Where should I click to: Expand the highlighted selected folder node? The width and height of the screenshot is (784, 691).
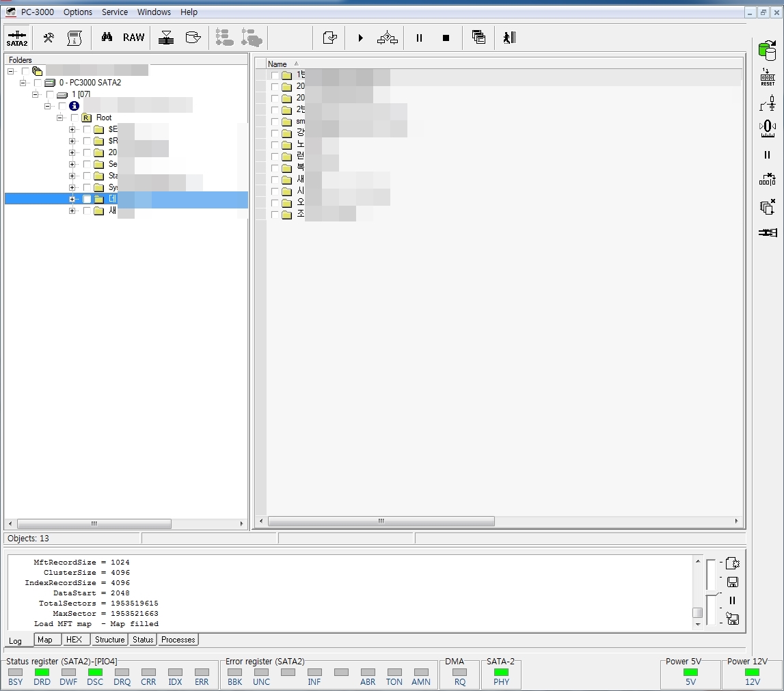[x=72, y=199]
